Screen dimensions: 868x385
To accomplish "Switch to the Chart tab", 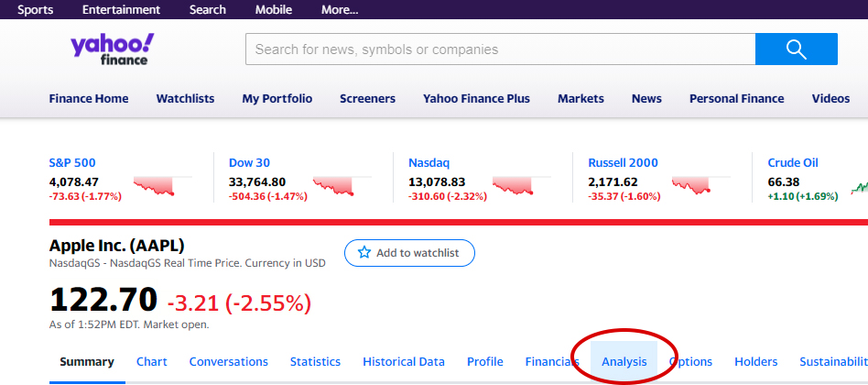I will pos(152,362).
